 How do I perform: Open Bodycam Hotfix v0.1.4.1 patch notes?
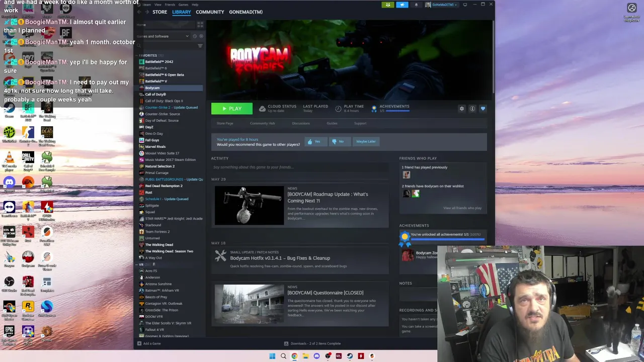click(x=280, y=258)
